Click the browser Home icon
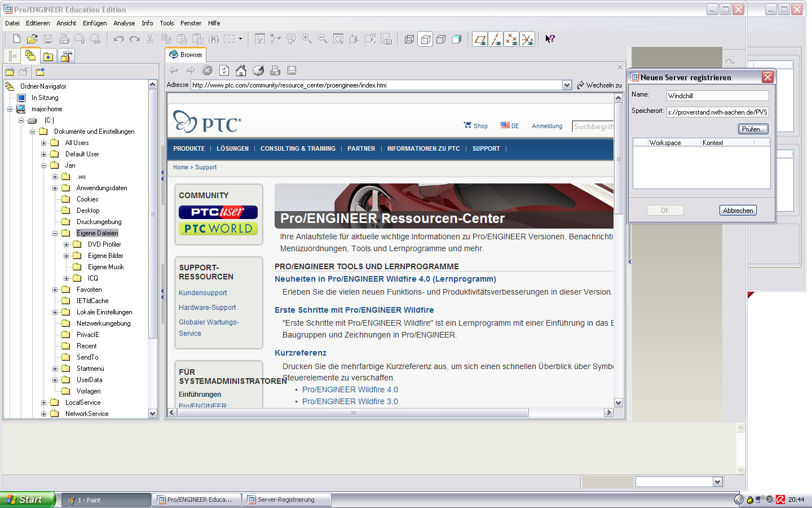Screen dimensions: 812x508 tap(241, 71)
